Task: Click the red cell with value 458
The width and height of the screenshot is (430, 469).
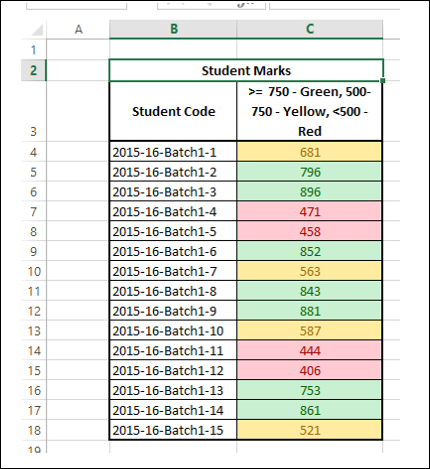Action: [309, 231]
